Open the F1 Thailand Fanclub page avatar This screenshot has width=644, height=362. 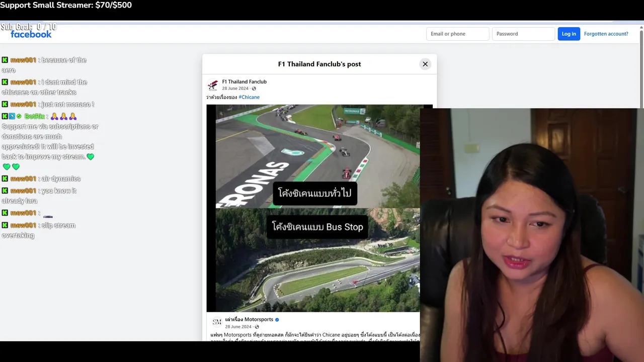pos(213,84)
